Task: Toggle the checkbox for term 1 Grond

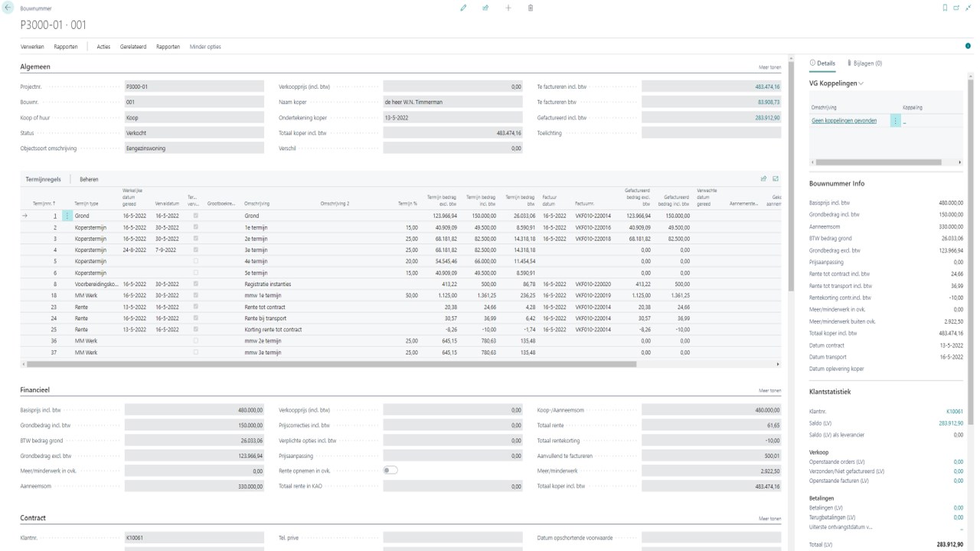Action: click(x=195, y=216)
